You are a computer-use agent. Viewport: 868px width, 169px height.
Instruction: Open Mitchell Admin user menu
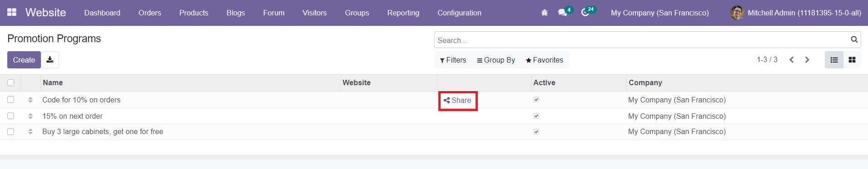click(796, 13)
